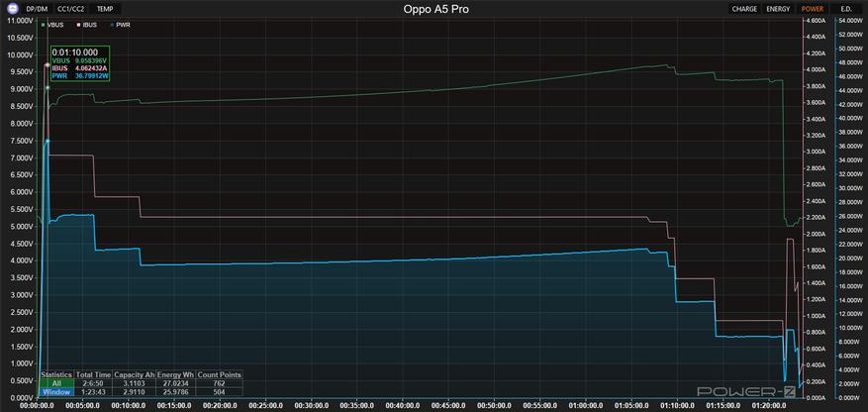Click the capacity value 3.1103
This screenshot has height=412, width=868.
tap(135, 383)
